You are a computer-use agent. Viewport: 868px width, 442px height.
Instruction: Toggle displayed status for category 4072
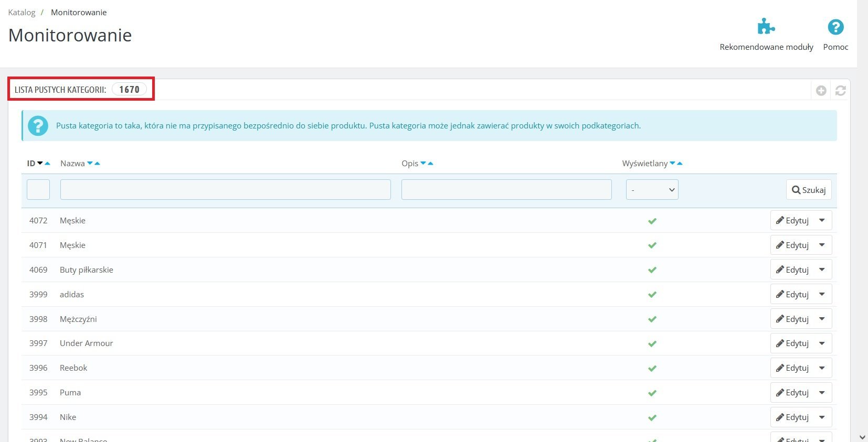coord(652,221)
